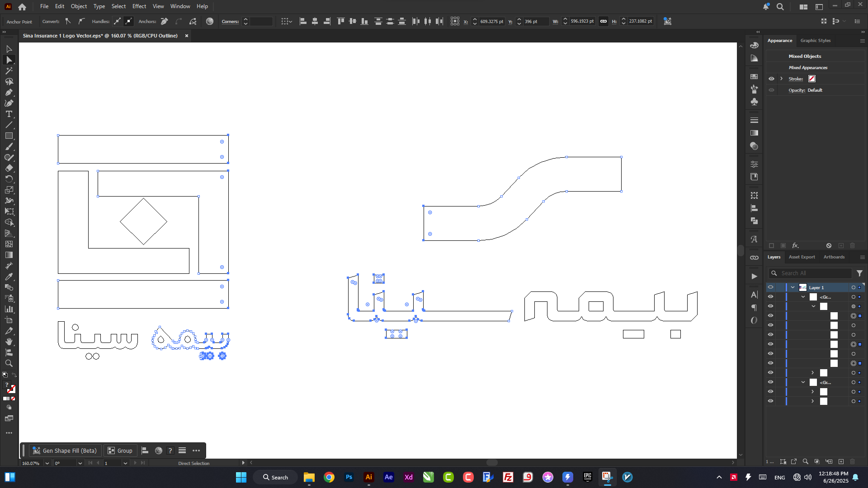Open the artboard number dropdown
The image size is (868, 488).
(125, 463)
